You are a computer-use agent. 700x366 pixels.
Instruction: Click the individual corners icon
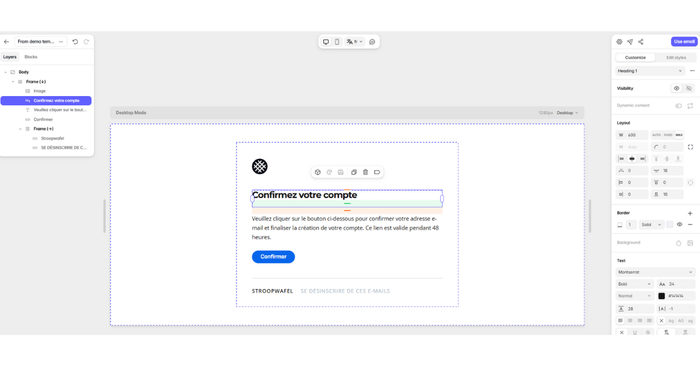pyautogui.click(x=690, y=147)
